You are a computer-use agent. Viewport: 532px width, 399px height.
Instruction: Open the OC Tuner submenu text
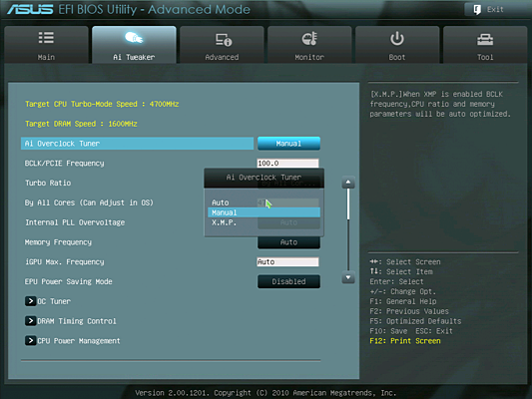pos(54,301)
